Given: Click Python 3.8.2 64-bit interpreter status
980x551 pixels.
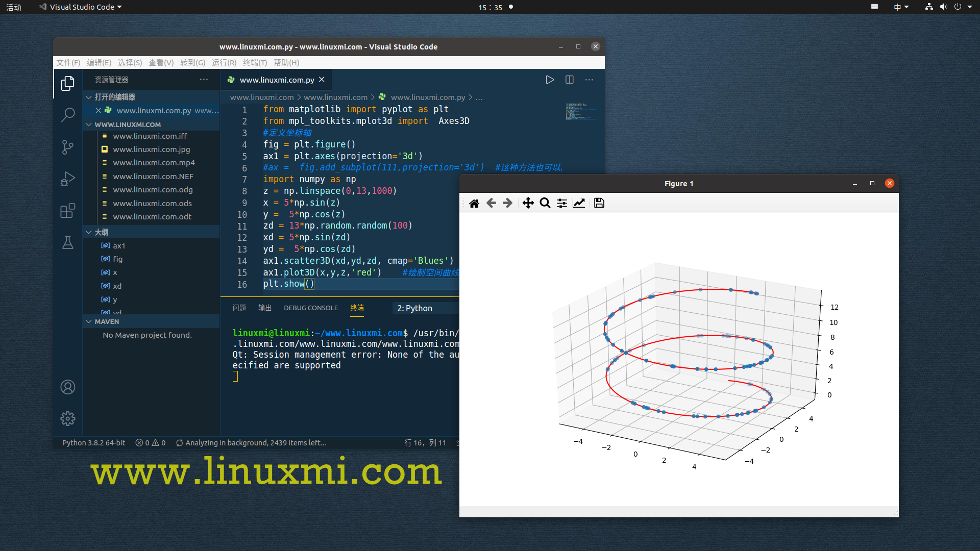Looking at the screenshot, I should coord(93,443).
